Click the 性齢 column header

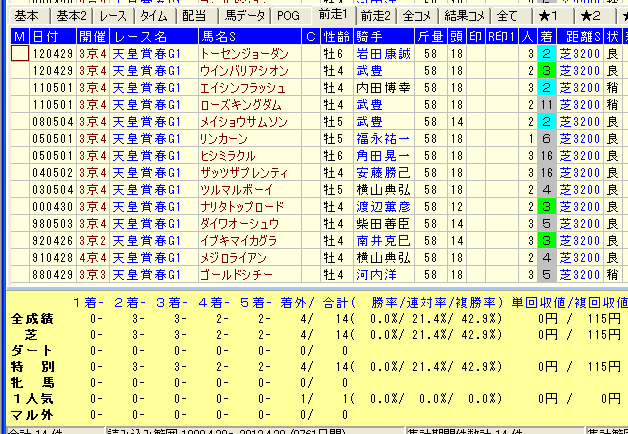pyautogui.click(x=337, y=36)
